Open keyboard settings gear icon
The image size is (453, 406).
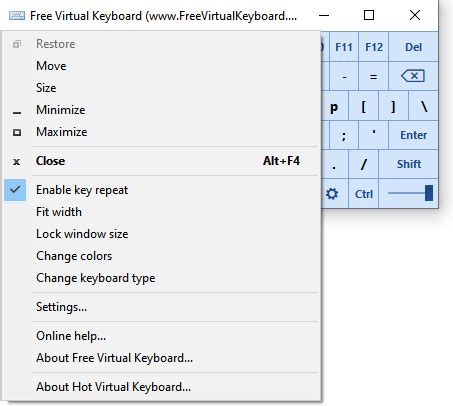[332, 194]
